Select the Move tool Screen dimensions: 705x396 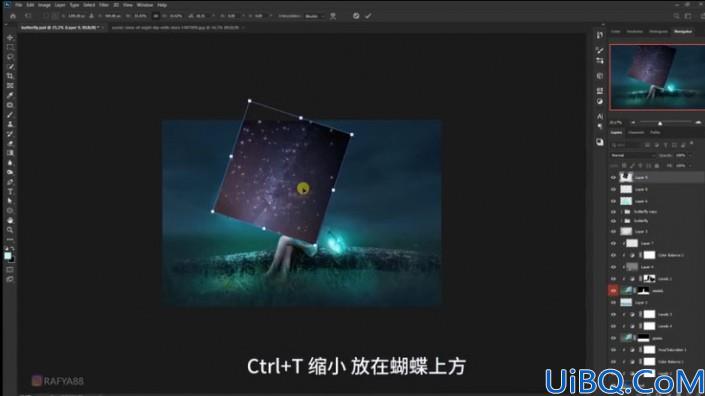pos(10,38)
